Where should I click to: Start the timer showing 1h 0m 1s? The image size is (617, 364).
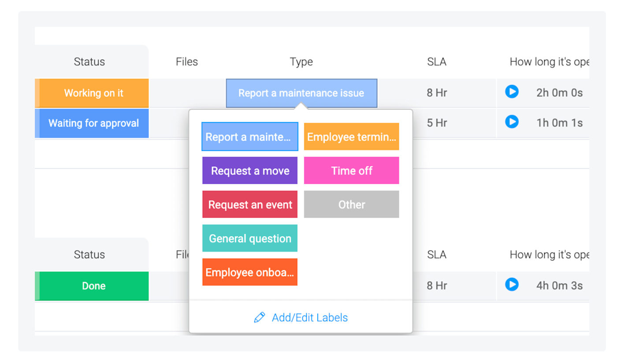click(512, 121)
